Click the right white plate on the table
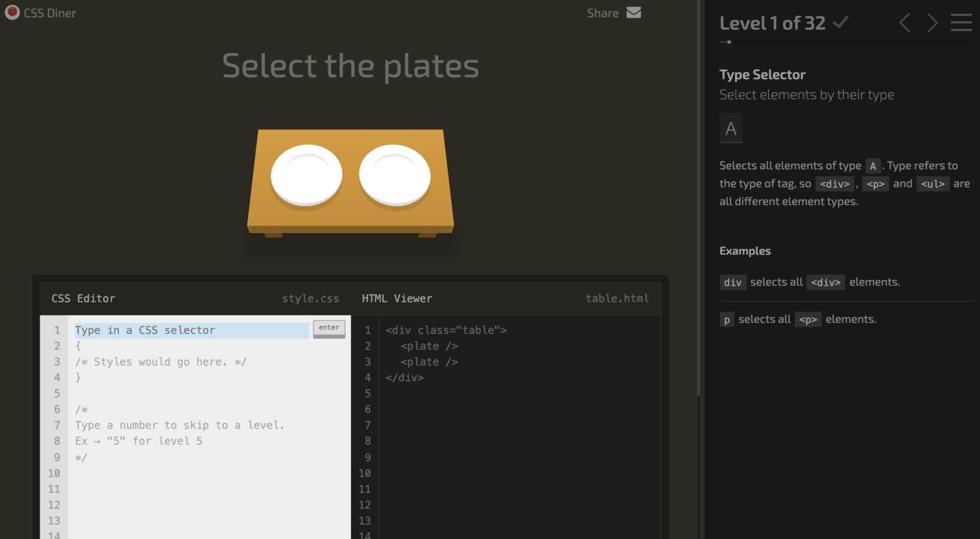This screenshot has height=539, width=980. click(x=394, y=175)
